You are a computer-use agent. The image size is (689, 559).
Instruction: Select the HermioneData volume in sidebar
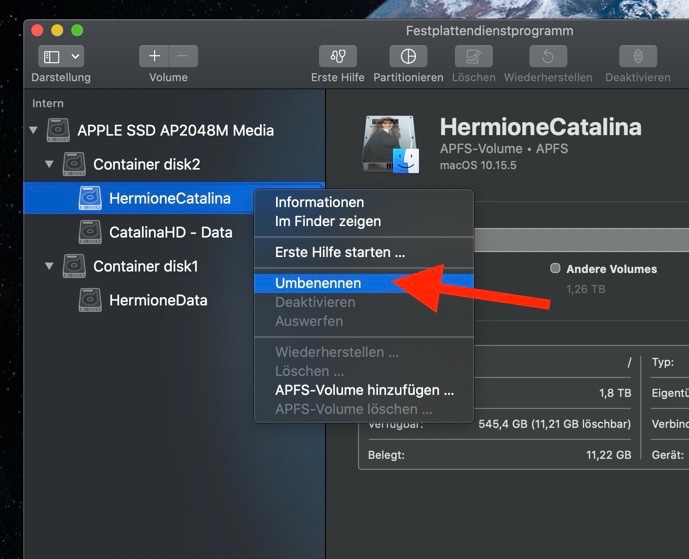(158, 300)
